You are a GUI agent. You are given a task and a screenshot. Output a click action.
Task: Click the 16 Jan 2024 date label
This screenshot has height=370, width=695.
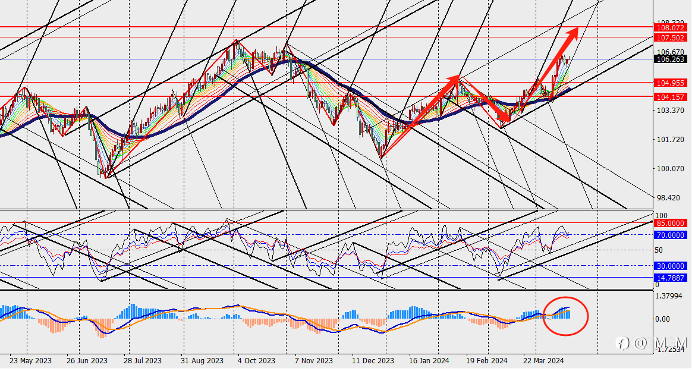[x=429, y=361]
